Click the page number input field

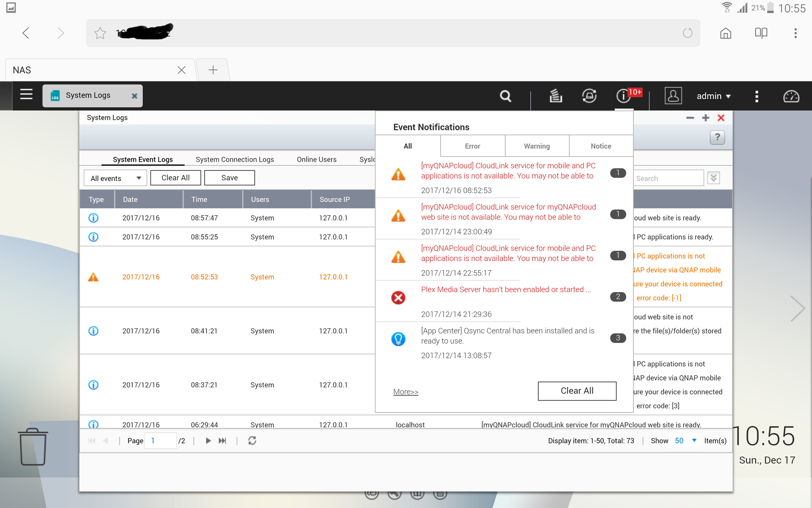click(160, 441)
